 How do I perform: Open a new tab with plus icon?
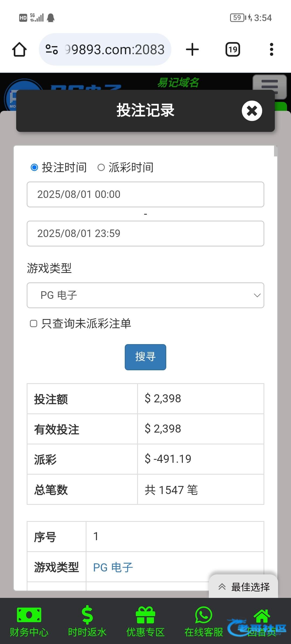[x=192, y=50]
